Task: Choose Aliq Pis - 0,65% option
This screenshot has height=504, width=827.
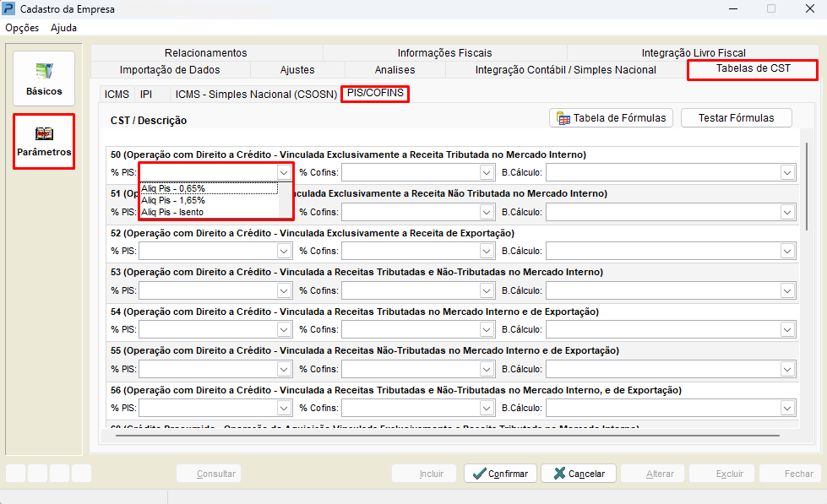Action: pos(209,188)
